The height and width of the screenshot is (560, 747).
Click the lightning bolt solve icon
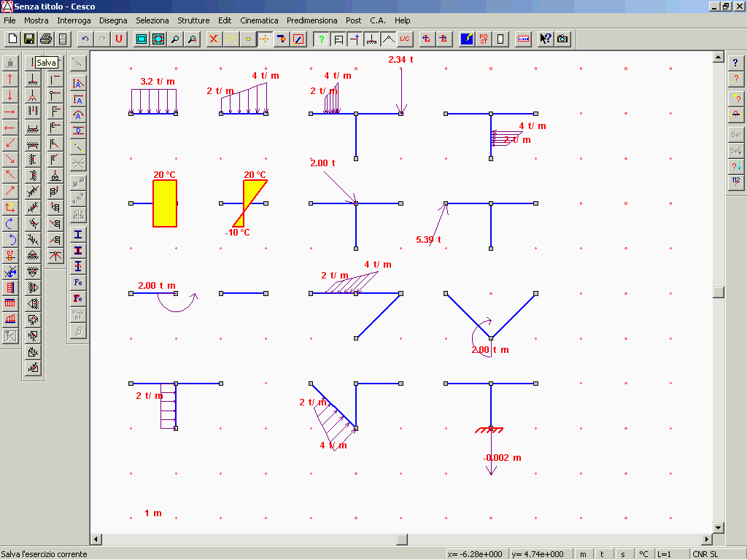[466, 39]
